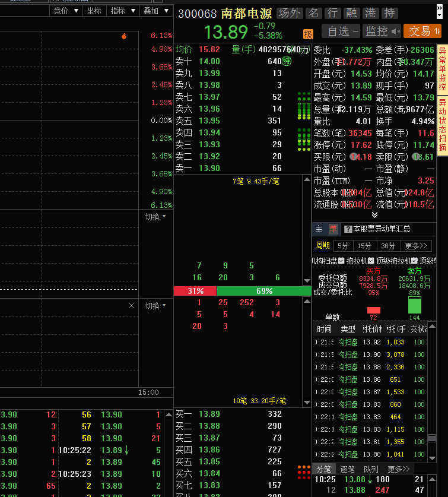Click the down arrow in the buy queue panel scrollbar

click(x=307, y=403)
